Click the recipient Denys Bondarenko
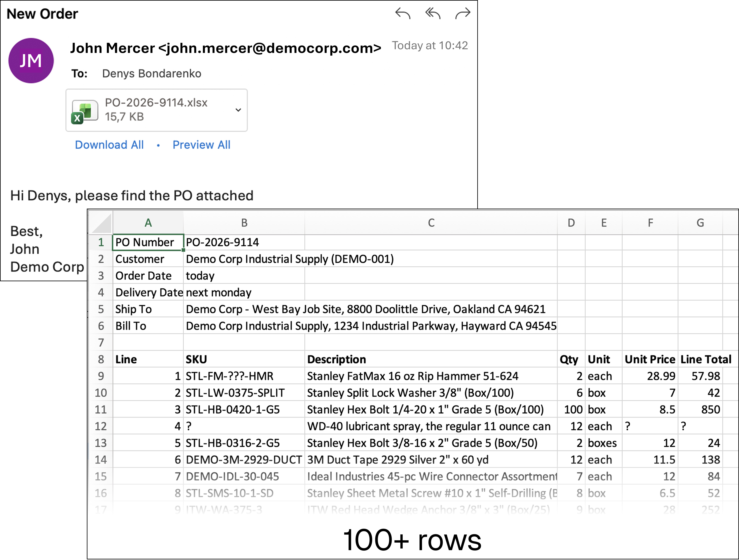Viewport: 739px width, 560px height. (152, 74)
